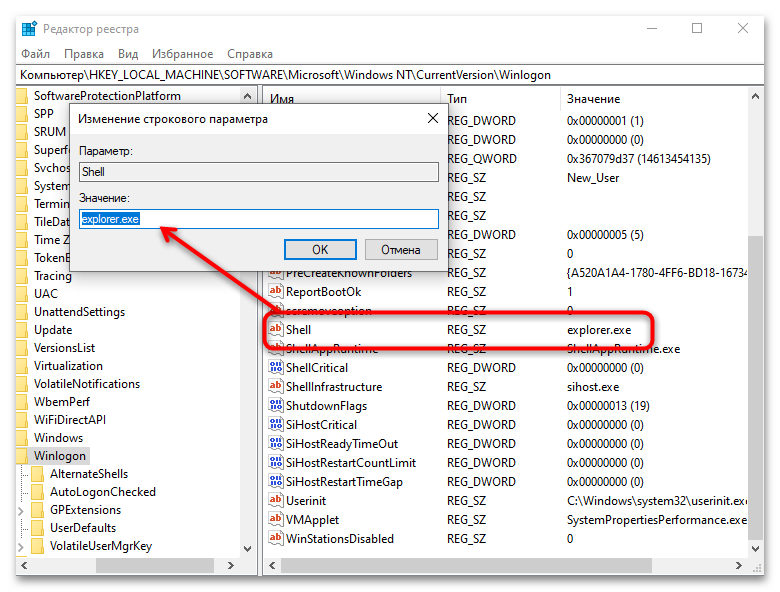The image size is (780, 592).
Task: Click the sihost.exe value text
Action: click(593, 387)
